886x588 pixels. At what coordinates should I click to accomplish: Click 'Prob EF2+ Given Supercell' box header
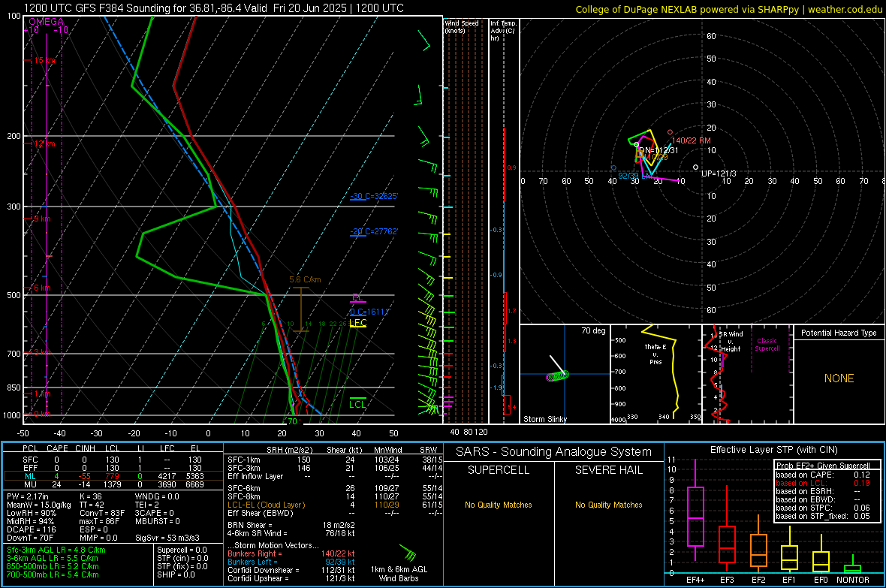823,466
